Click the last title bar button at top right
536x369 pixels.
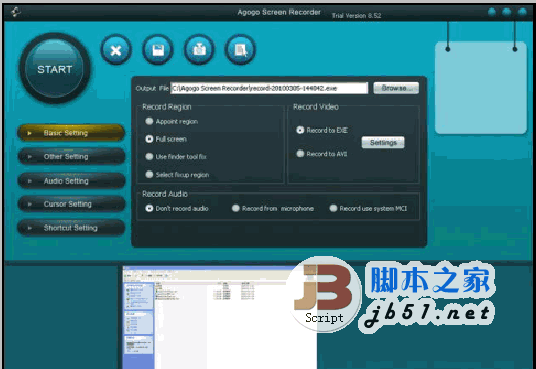click(x=522, y=12)
